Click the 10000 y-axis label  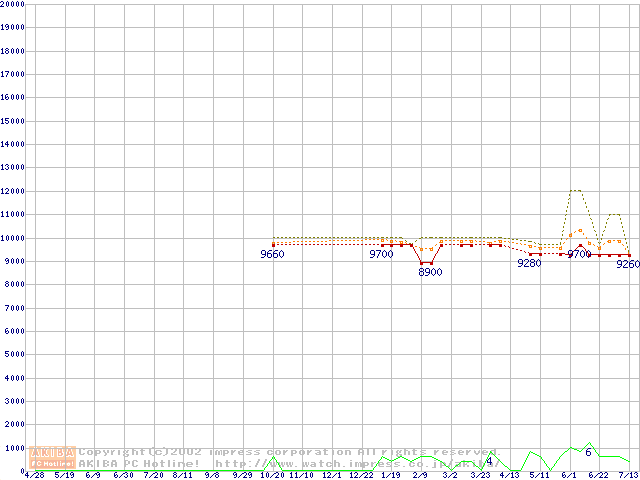click(x=13, y=238)
